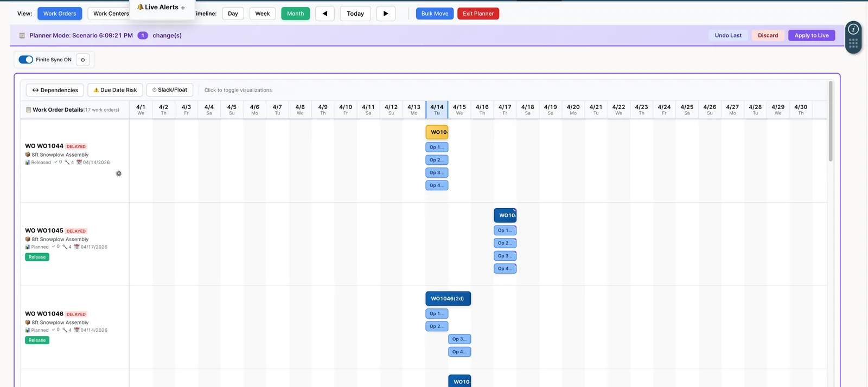Viewport: 868px width, 387px height.
Task: Select WO1044 Op 2 bar
Action: (437, 160)
